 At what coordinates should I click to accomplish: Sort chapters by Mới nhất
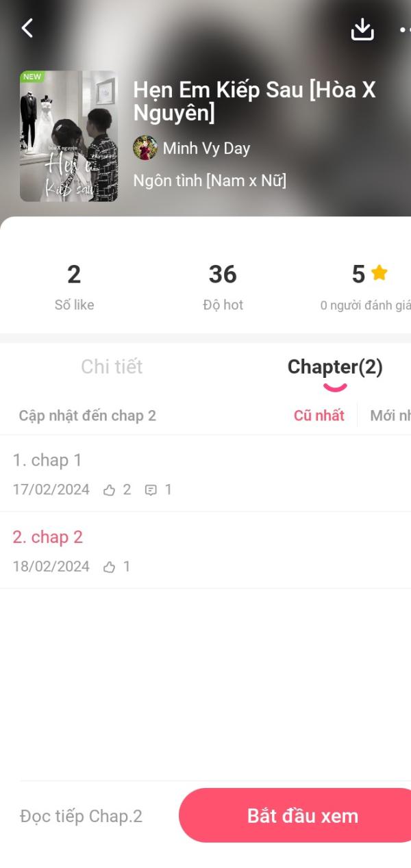click(390, 416)
